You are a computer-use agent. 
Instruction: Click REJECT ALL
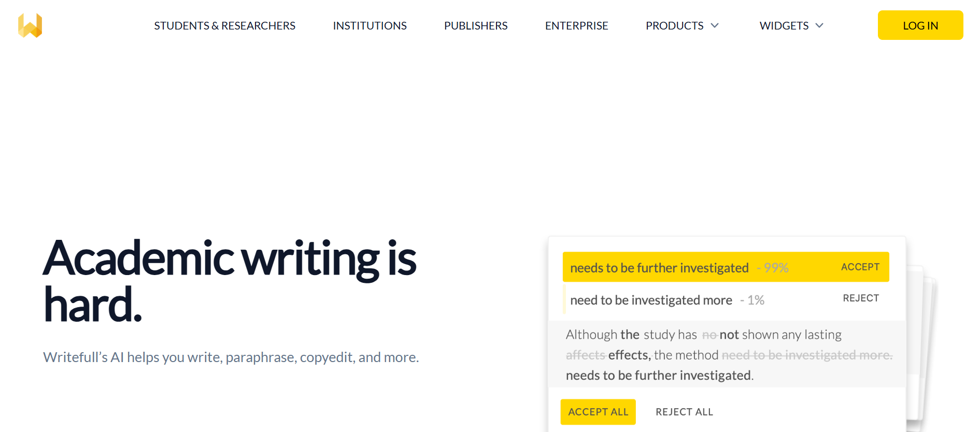click(684, 412)
